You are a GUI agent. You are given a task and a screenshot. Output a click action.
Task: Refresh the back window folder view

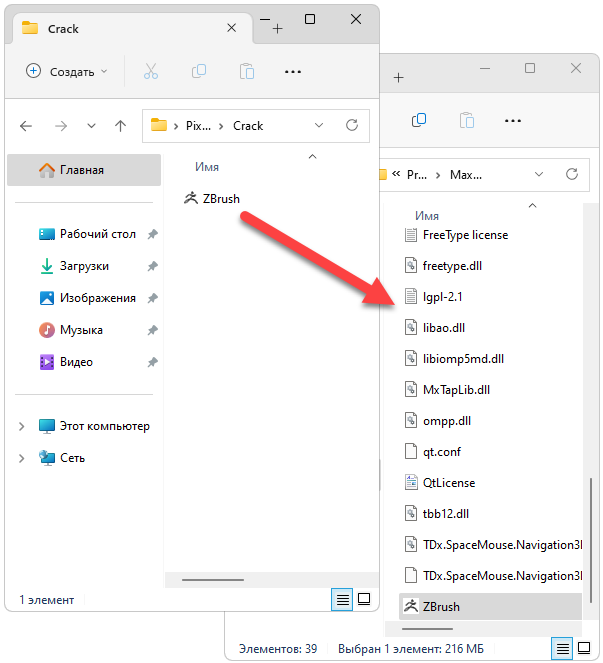pos(572,174)
